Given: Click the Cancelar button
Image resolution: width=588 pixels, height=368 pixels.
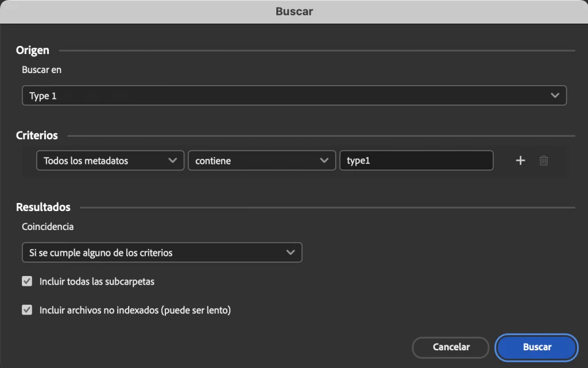Looking at the screenshot, I should click(451, 347).
